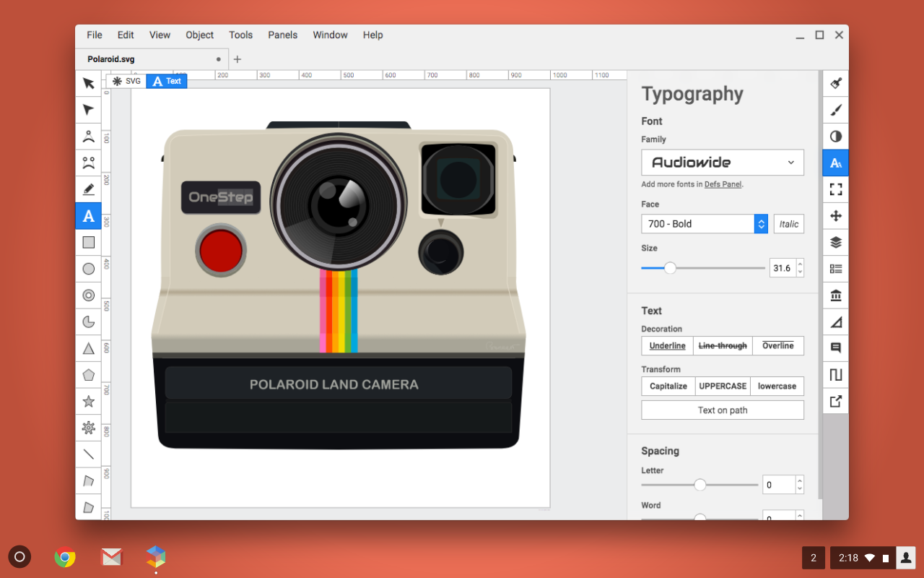The width and height of the screenshot is (924, 578).
Task: Increase the font size with the stepper
Action: (x=800, y=264)
